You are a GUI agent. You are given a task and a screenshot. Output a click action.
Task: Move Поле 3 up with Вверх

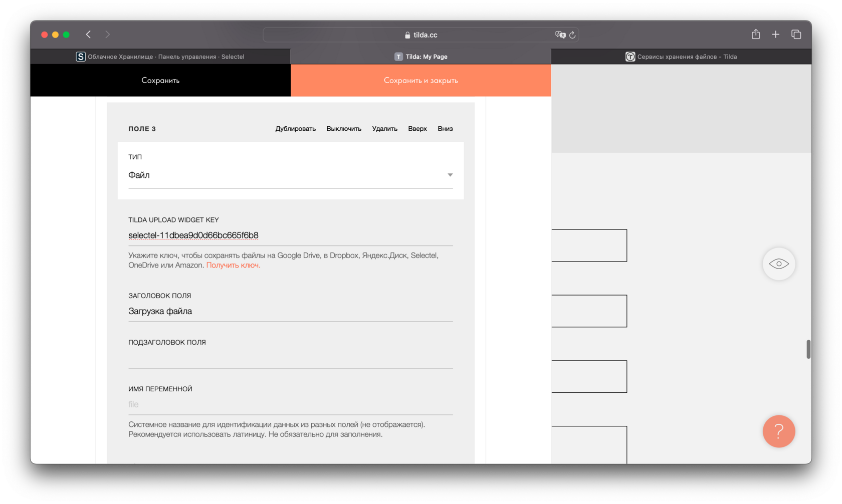[417, 129]
